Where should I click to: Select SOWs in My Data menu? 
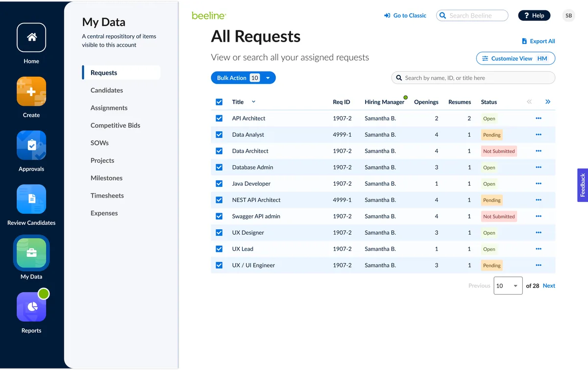point(99,143)
